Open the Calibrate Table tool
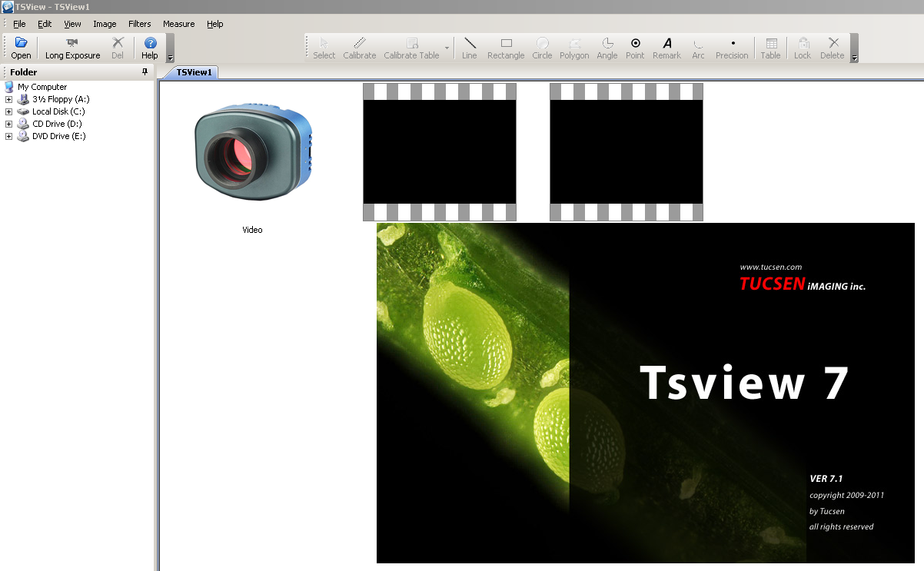The image size is (924, 571). click(x=412, y=48)
